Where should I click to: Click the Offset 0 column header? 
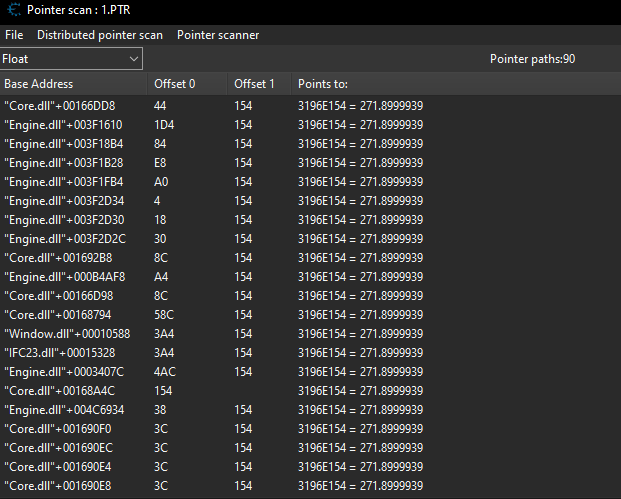(175, 83)
